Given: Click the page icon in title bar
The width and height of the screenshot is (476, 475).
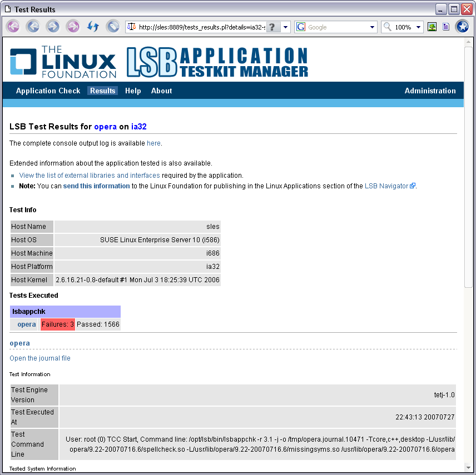Looking at the screenshot, I should point(8,9).
